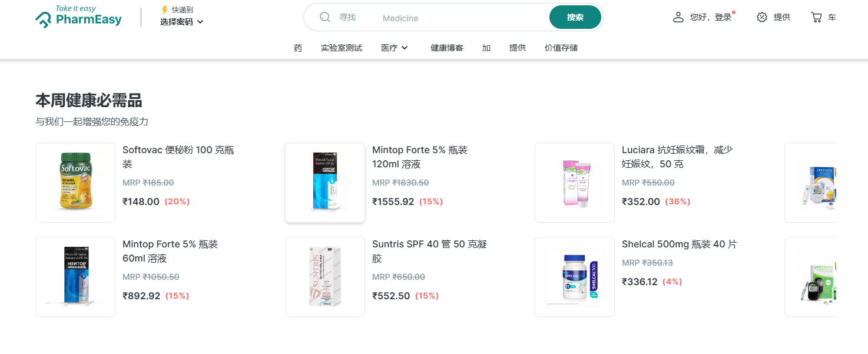
Task: Click the Shelcal 500mg bottle thumbnail
Action: coord(575,277)
